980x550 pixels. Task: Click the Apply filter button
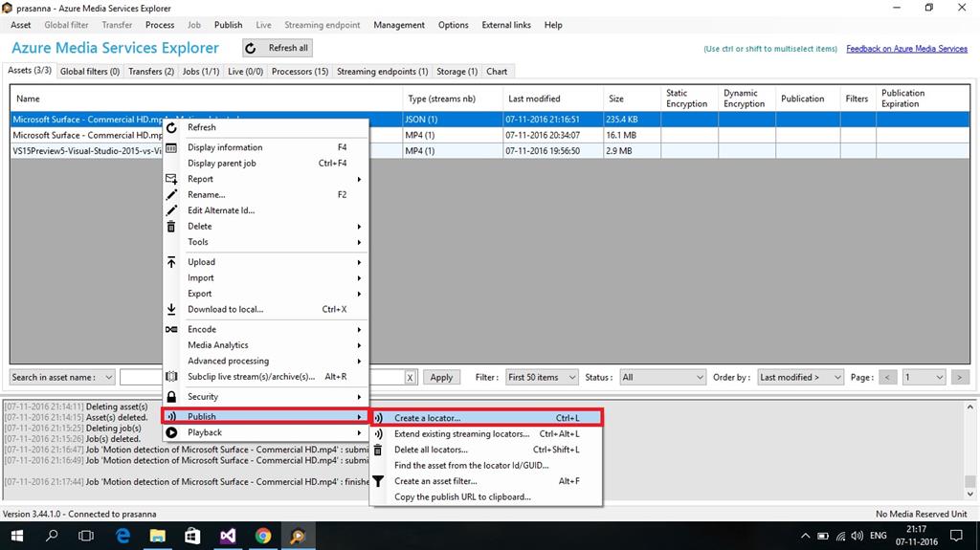[441, 377]
